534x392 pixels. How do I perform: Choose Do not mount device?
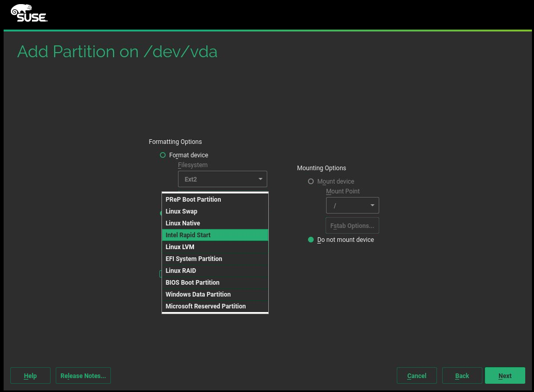pyautogui.click(x=311, y=240)
